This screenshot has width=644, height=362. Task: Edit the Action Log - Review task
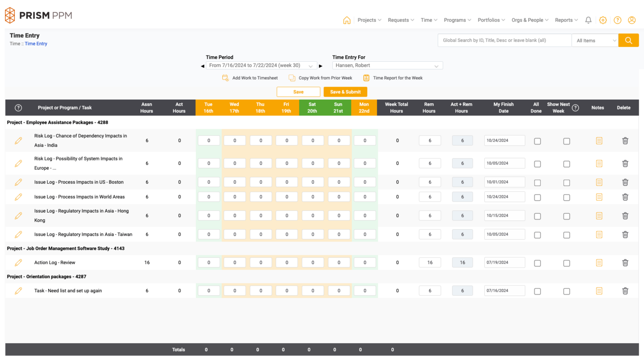click(18, 262)
